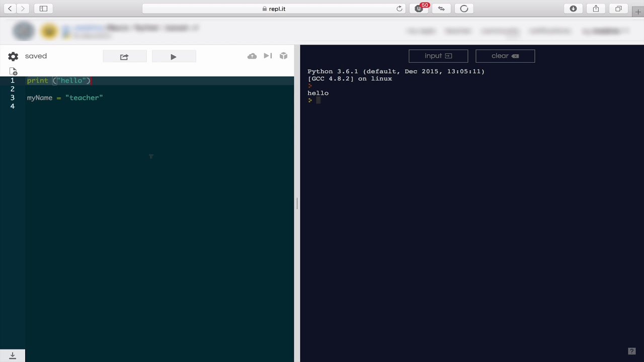Run the code with the play button

[x=174, y=57]
